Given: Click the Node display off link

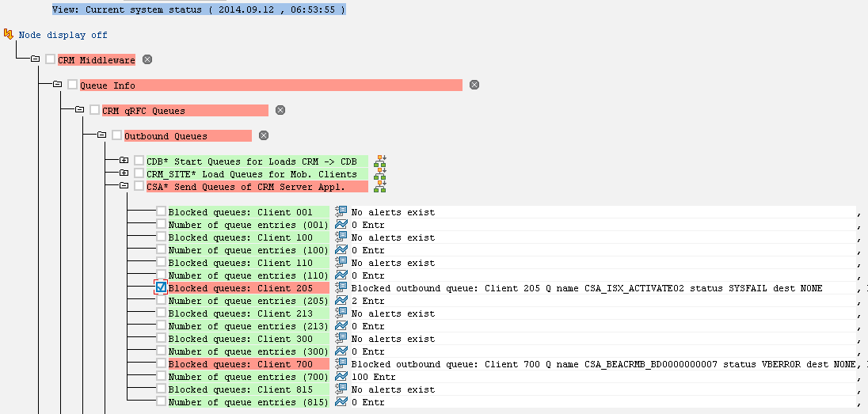Looking at the screenshot, I should 63,35.
